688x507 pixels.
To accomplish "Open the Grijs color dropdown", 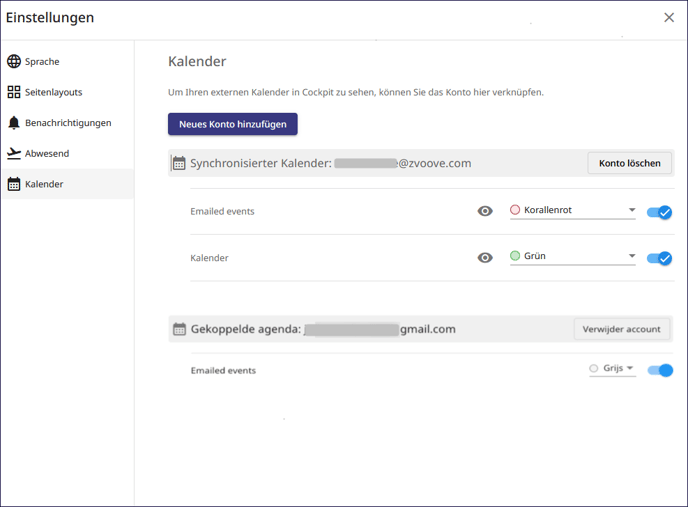I will [613, 368].
